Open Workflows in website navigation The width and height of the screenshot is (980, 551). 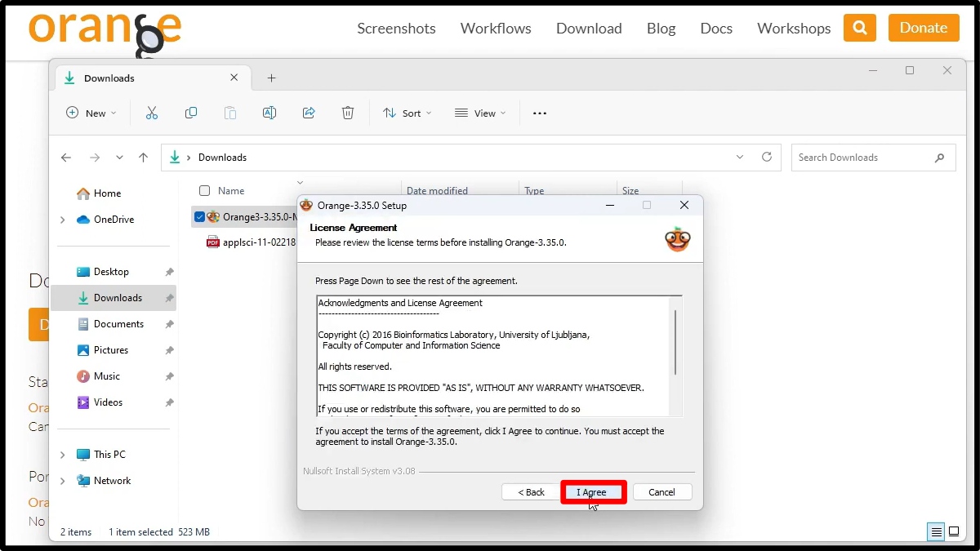[x=496, y=28]
